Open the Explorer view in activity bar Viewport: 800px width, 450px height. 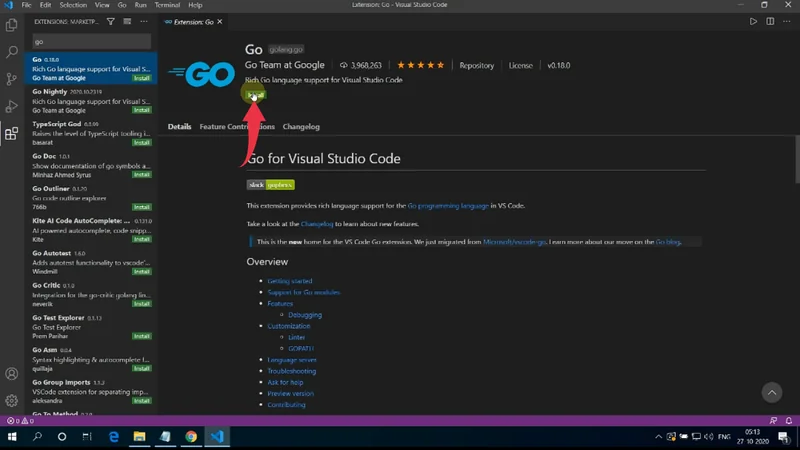(12, 26)
